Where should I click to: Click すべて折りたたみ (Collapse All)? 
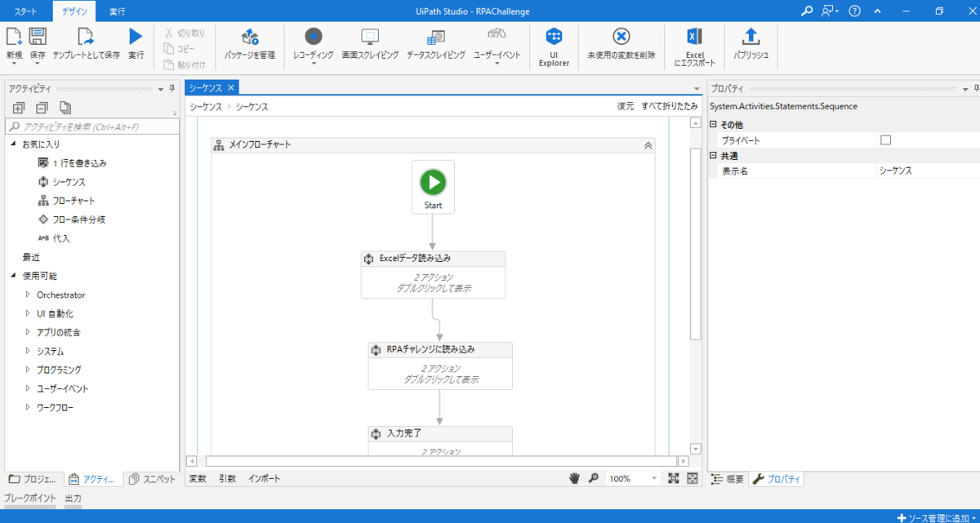click(670, 106)
